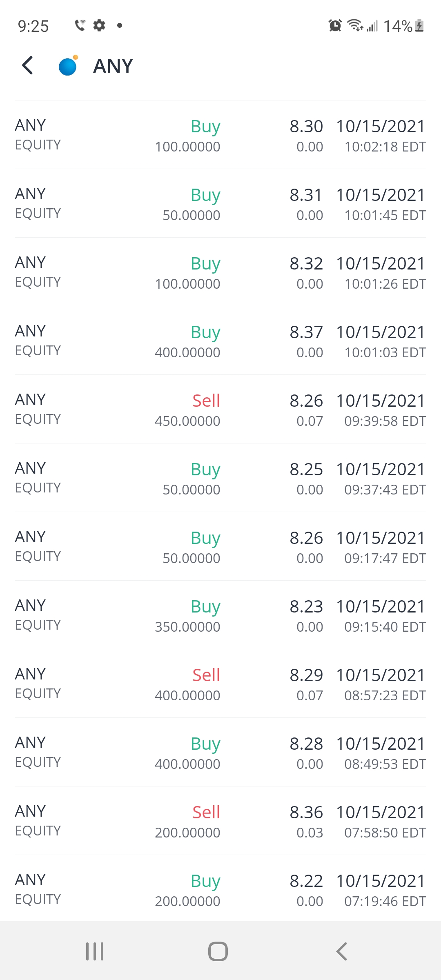Open the Sell 200 order at 8.36
This screenshot has width=441, height=980.
tap(220, 821)
